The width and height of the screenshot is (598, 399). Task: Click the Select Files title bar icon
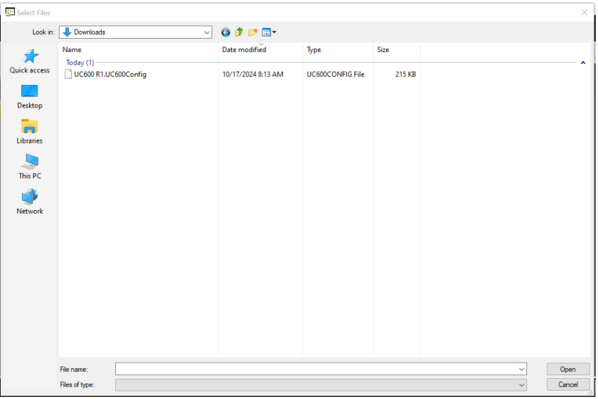pyautogui.click(x=10, y=12)
